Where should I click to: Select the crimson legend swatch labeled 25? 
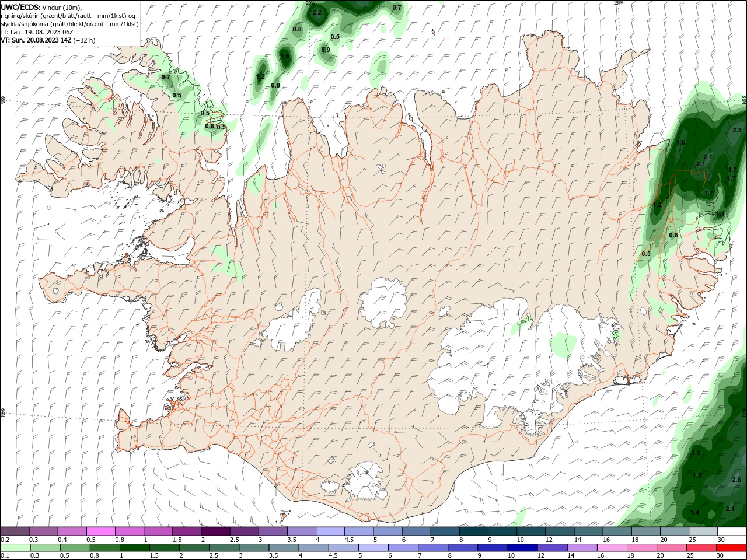pyautogui.click(x=702, y=548)
